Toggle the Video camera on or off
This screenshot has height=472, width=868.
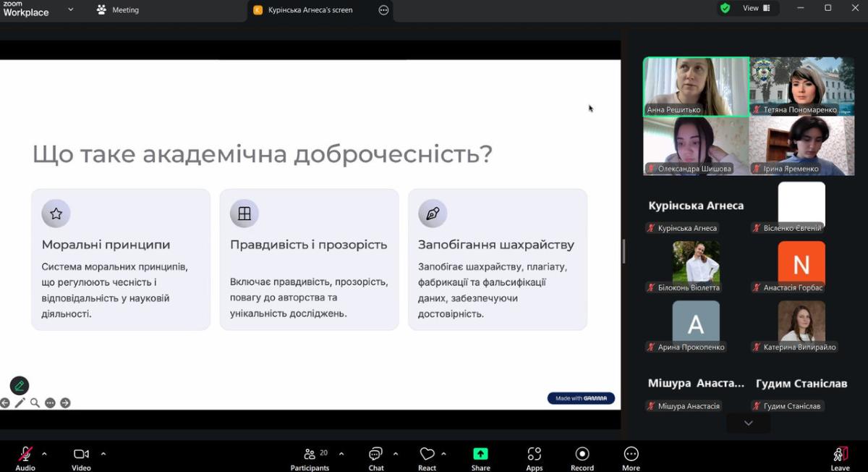point(81,458)
